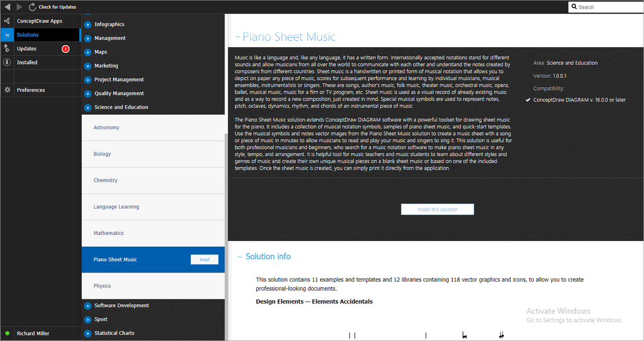The height and width of the screenshot is (341, 644).
Task: Expand the Statistical Charts category arrow
Action: pyautogui.click(x=88, y=333)
